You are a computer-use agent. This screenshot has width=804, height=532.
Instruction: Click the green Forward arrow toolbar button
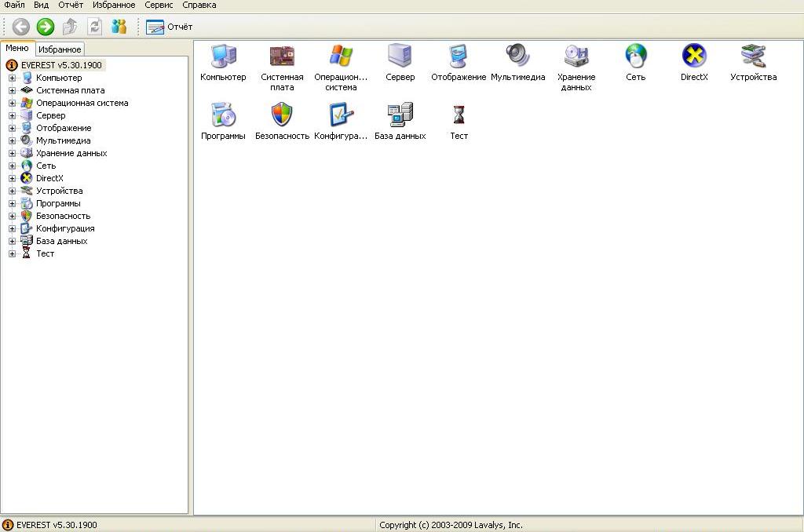(x=46, y=27)
